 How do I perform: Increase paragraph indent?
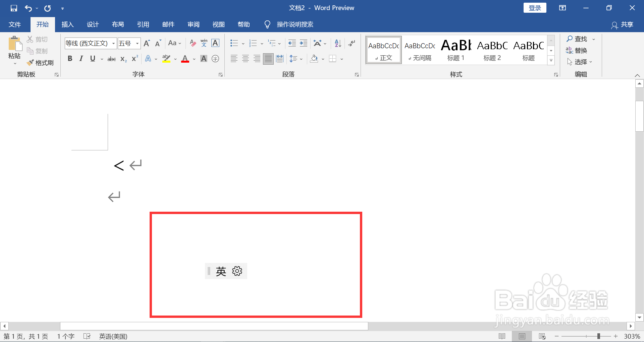tap(304, 43)
